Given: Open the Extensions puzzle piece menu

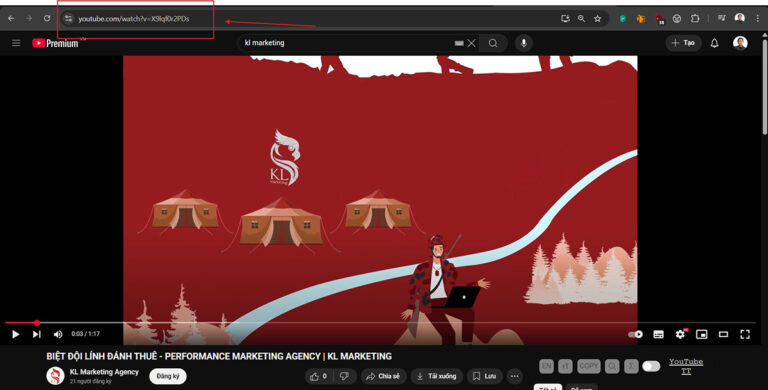Looking at the screenshot, I should pos(695,19).
